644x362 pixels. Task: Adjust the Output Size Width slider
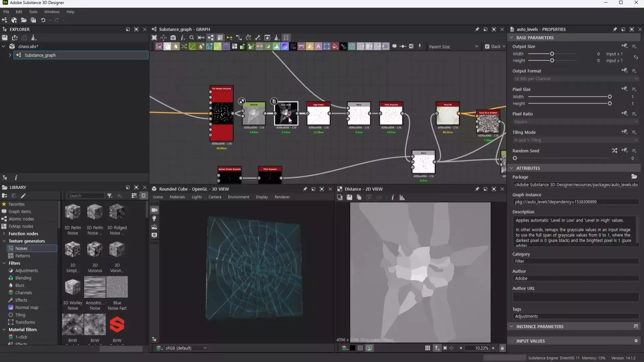[552, 54]
